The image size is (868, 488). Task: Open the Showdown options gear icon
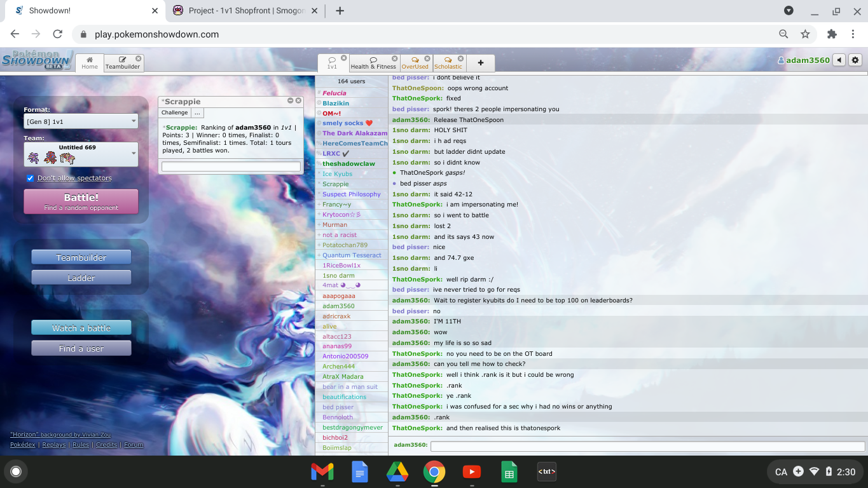point(855,60)
